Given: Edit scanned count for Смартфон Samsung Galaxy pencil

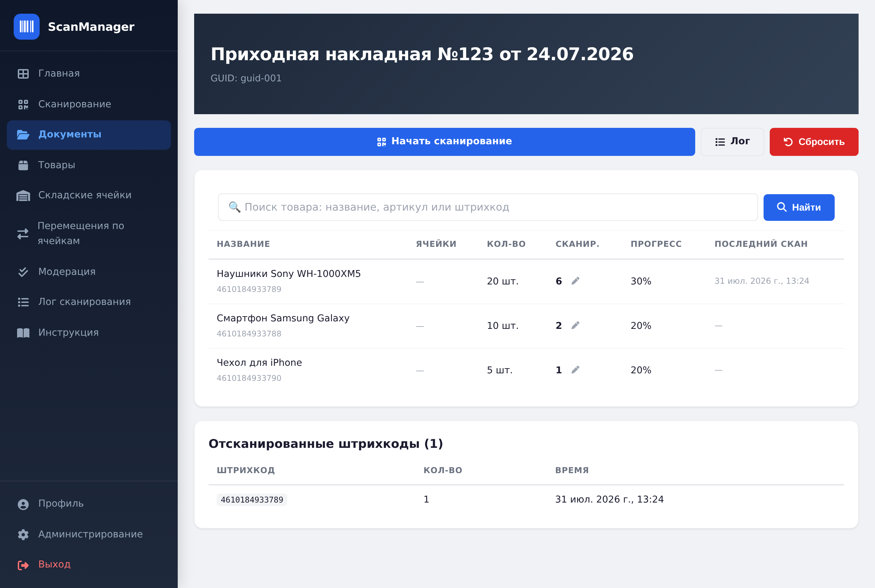Looking at the screenshot, I should pos(575,325).
